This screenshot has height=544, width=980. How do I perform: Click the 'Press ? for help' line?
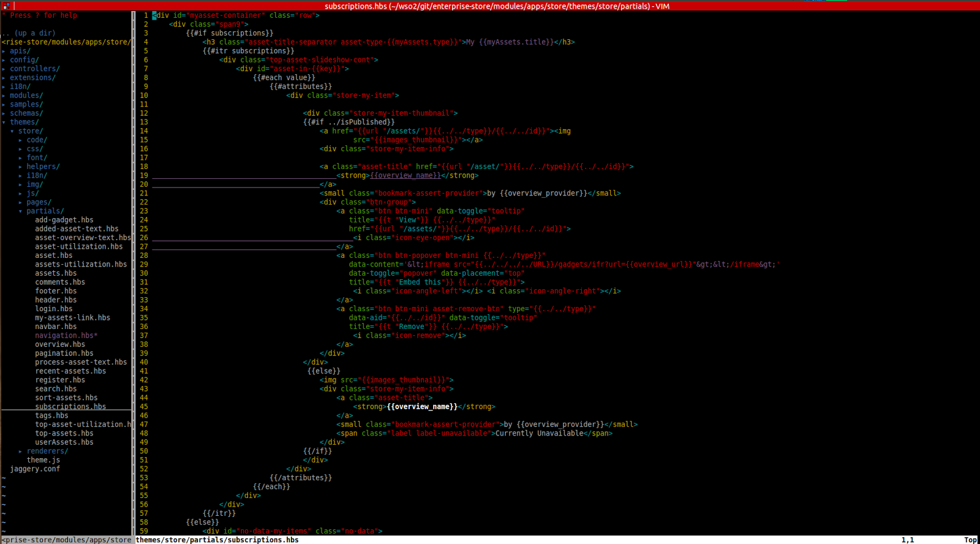pyautogui.click(x=40, y=15)
